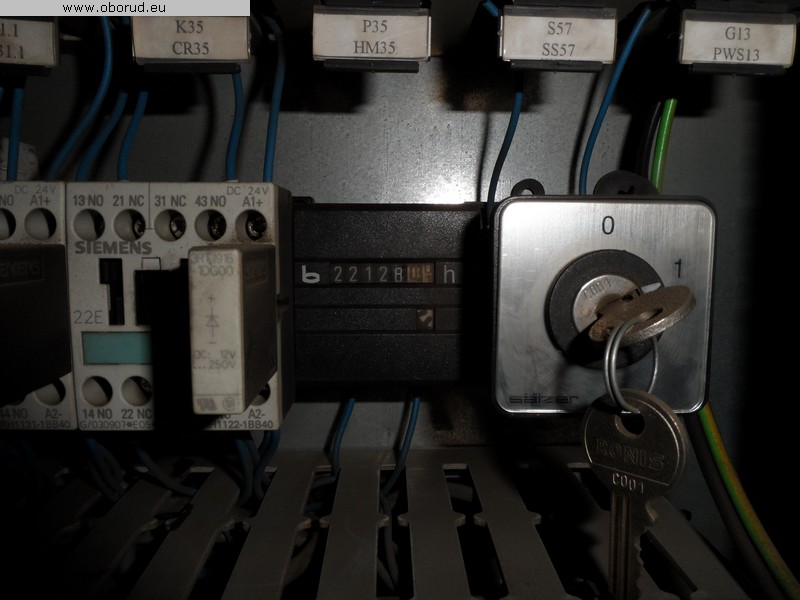Screen dimensions: 800x600
Task: Click the K35 CR35 wire label
Action: click(191, 39)
